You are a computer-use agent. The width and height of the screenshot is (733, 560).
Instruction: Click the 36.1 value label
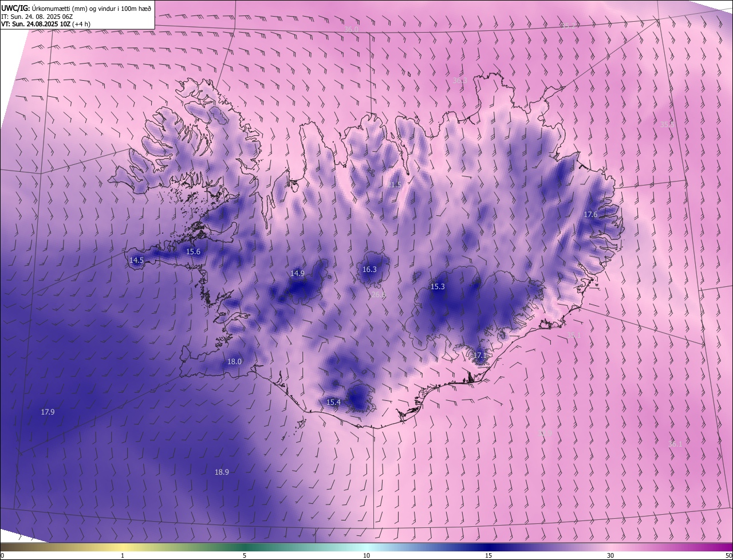tap(675, 444)
